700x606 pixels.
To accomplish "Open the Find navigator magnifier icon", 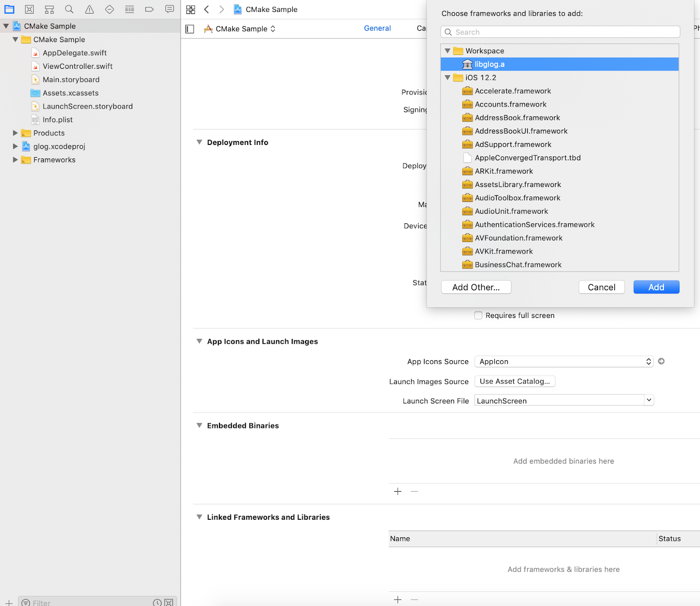I will (x=69, y=9).
